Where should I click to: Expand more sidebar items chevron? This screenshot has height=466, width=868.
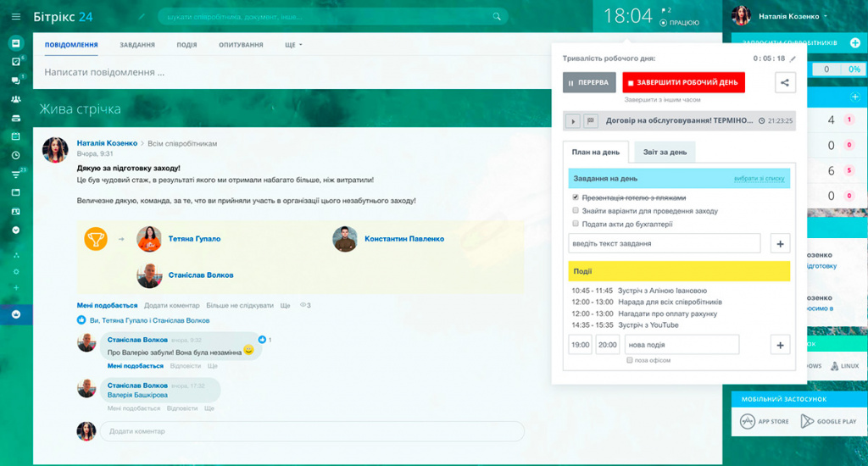15,230
